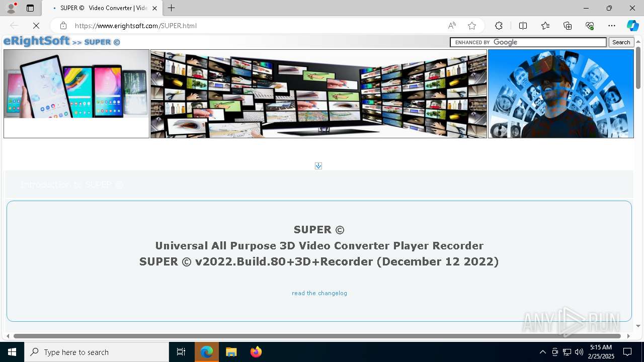Click Universal All Purpose 3D Video Converter text
The width and height of the screenshot is (644, 362).
(x=319, y=246)
